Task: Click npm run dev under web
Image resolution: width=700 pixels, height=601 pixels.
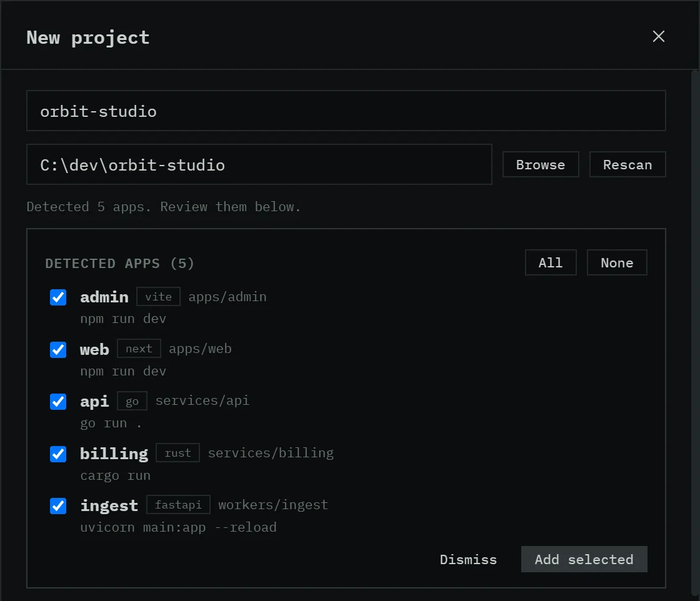Action: tap(122, 371)
